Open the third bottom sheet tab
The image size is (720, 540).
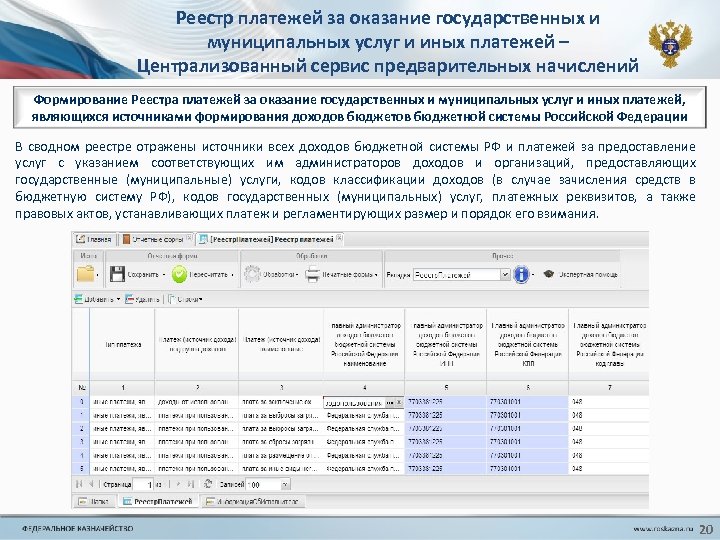click(x=253, y=501)
